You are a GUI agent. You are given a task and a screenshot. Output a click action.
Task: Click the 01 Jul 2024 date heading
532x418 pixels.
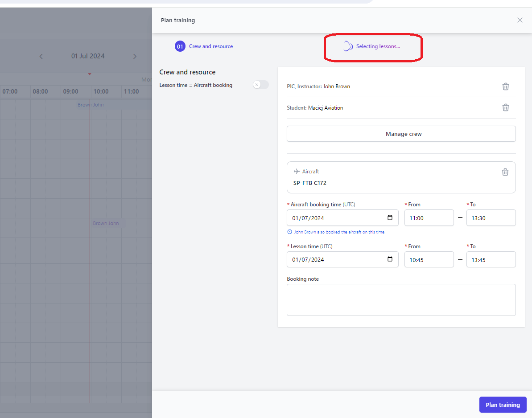click(88, 56)
